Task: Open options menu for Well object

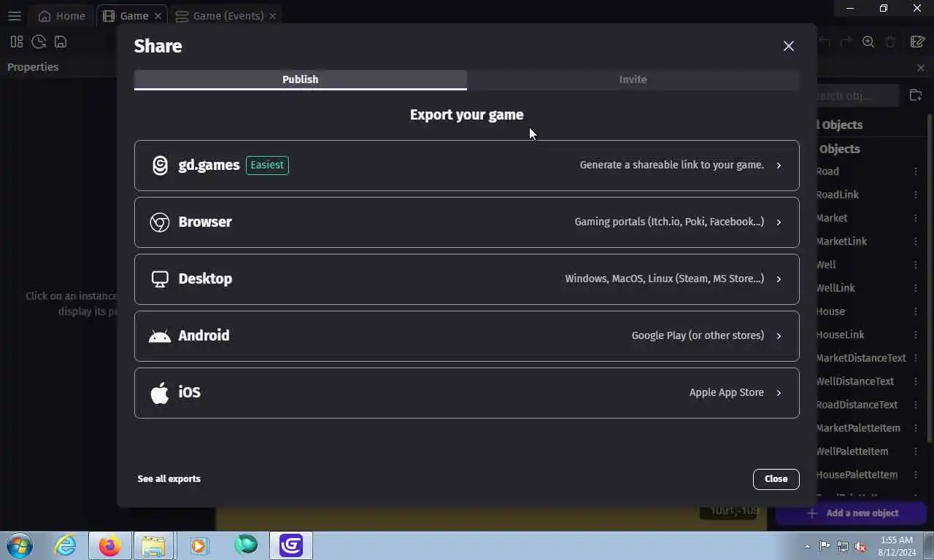Action: coord(916,265)
